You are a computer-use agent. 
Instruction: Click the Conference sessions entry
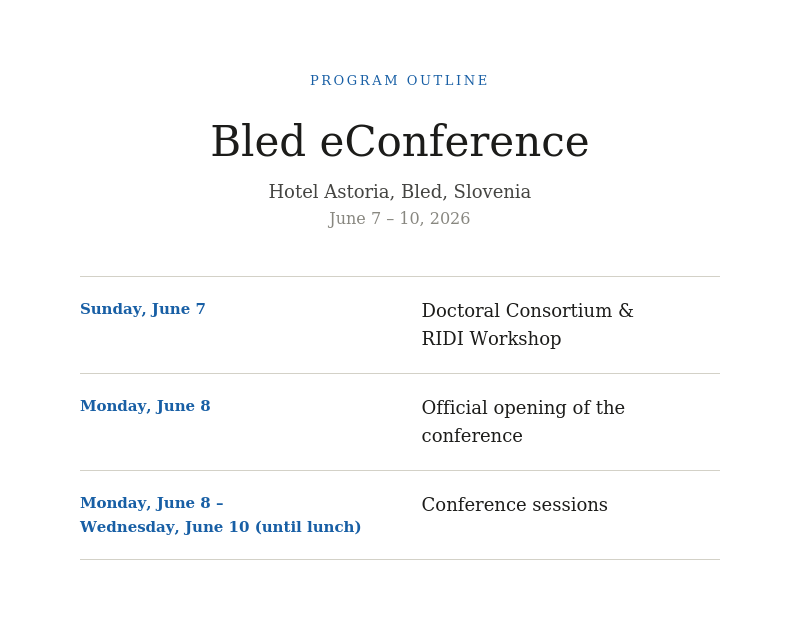(x=514, y=506)
